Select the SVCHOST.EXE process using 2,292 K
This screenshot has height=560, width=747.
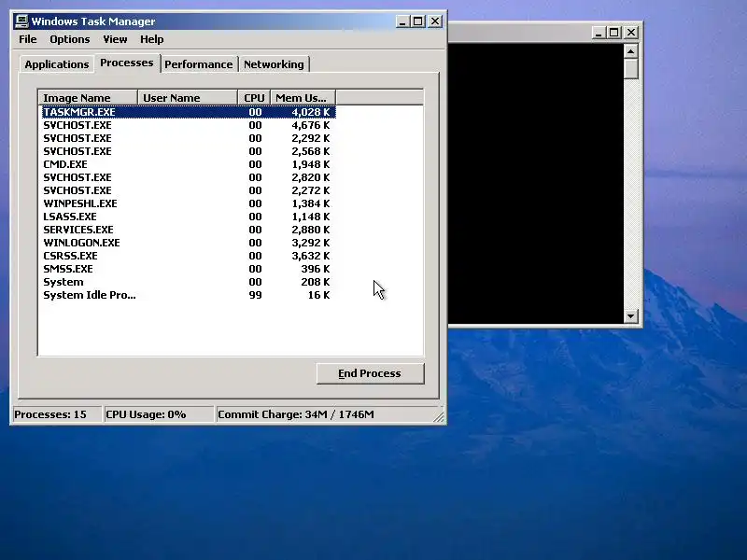click(189, 138)
